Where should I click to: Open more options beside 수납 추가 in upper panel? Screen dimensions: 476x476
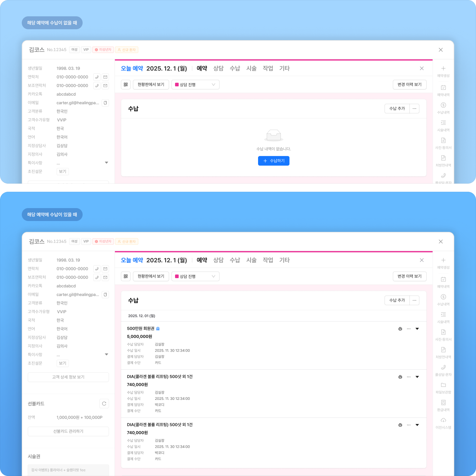414,109
